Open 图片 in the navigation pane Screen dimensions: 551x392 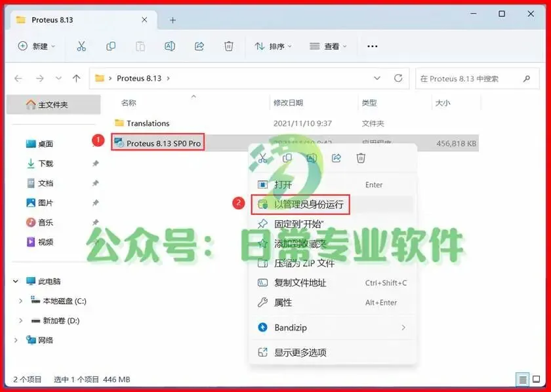click(x=40, y=203)
